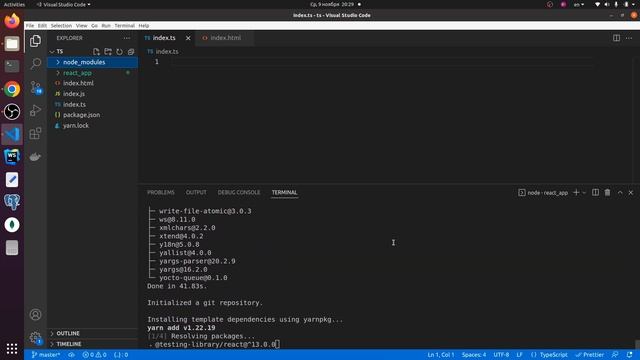
Task: Split the terminal panel
Action: point(596,192)
